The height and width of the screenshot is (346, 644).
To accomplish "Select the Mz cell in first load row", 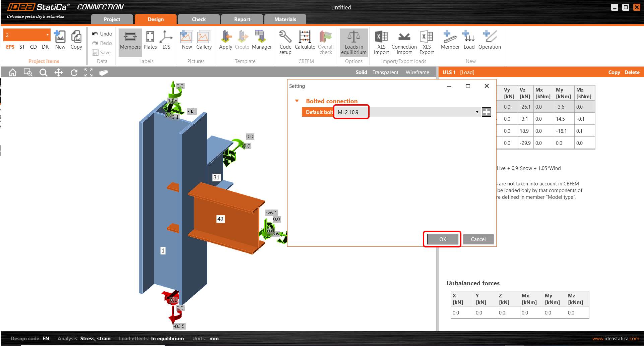I will pos(584,107).
